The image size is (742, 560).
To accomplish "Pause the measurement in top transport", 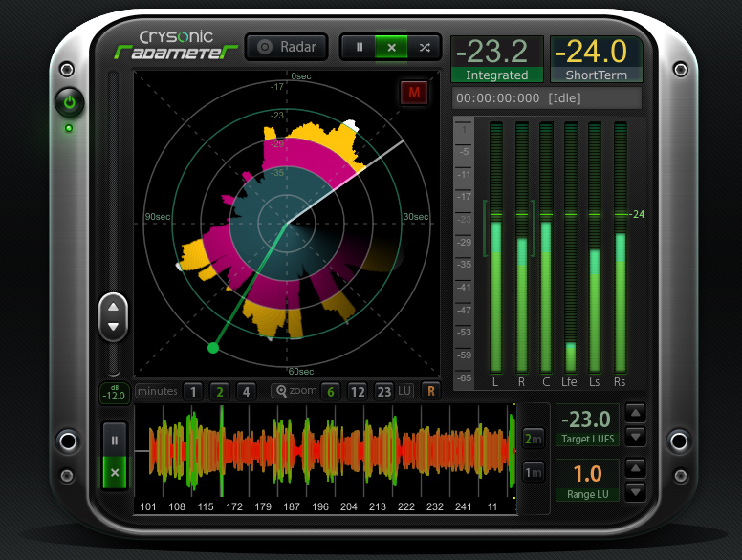I will click(x=360, y=47).
